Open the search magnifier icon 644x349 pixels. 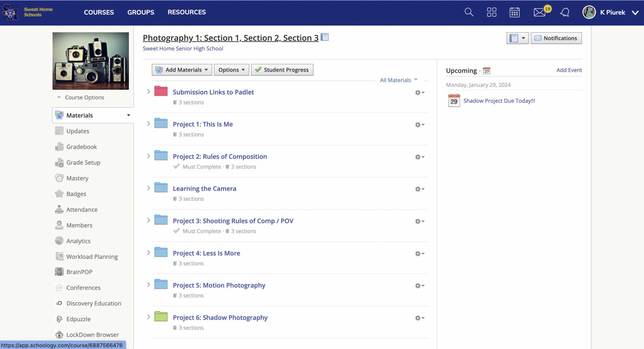pyautogui.click(x=469, y=12)
